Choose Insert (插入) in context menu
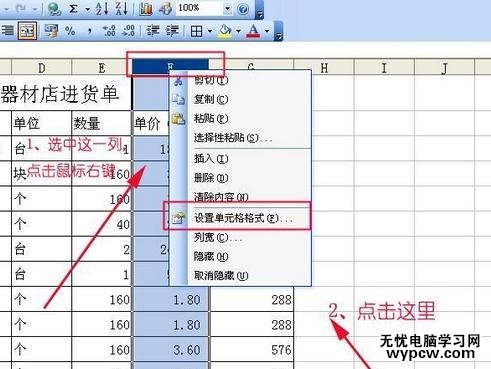The height and width of the screenshot is (369, 491). (240, 158)
